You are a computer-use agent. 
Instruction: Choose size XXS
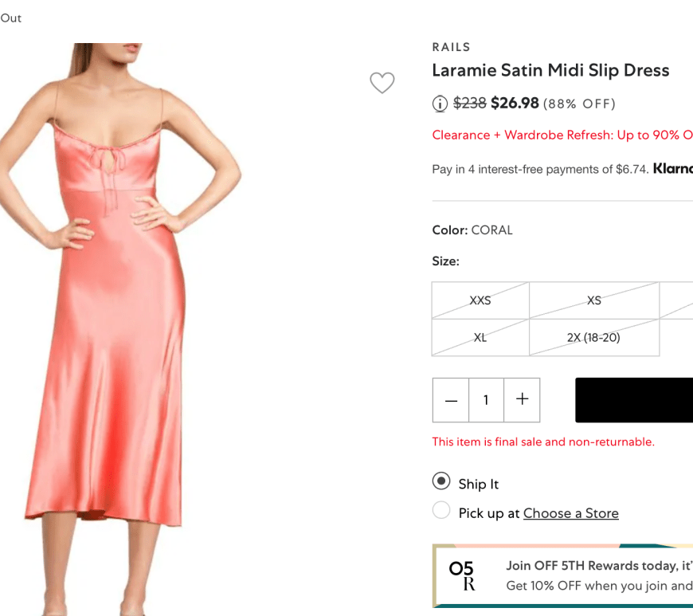pyautogui.click(x=480, y=300)
